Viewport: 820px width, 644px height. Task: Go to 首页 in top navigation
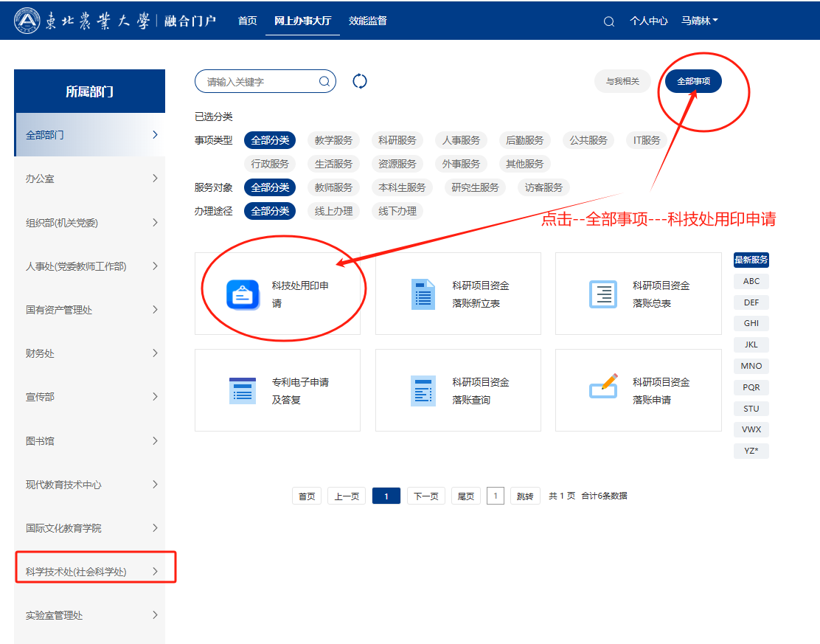(x=248, y=21)
